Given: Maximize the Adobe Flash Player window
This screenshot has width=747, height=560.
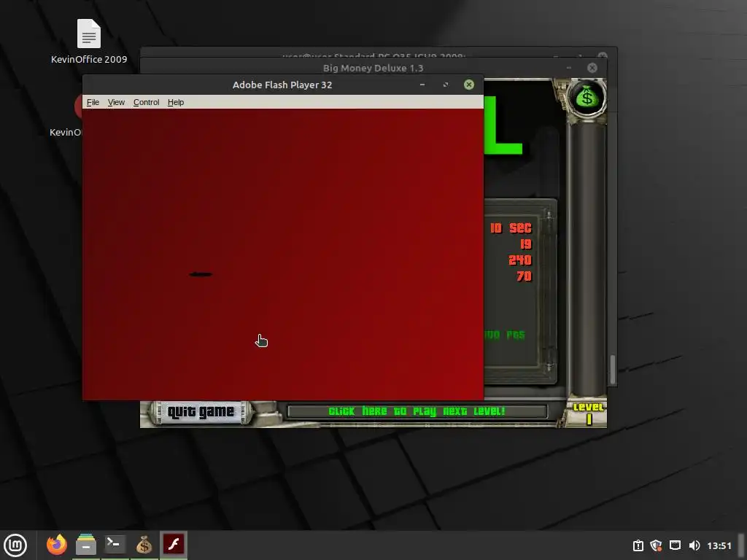Looking at the screenshot, I should click(x=446, y=85).
